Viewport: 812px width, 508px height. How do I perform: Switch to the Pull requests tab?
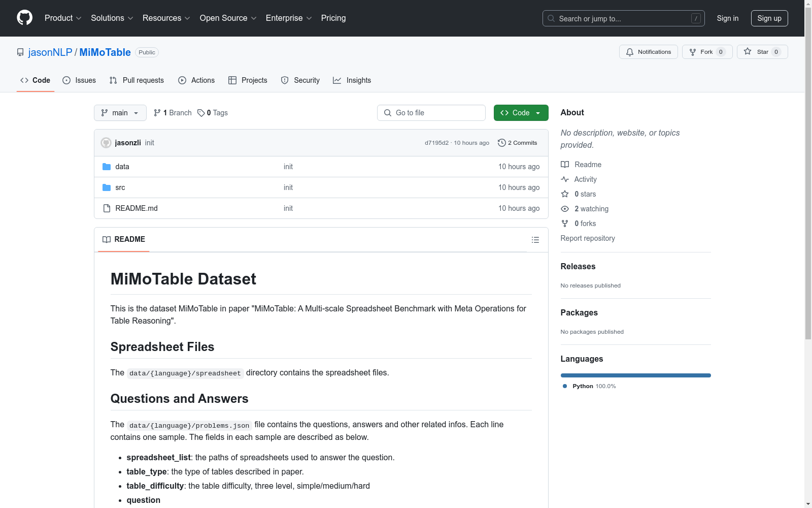pyautogui.click(x=137, y=80)
